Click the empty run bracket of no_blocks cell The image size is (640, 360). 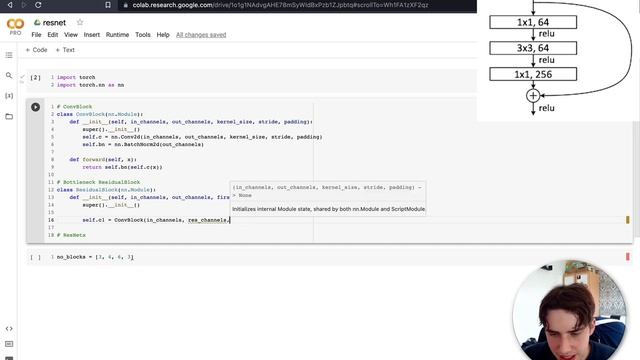coord(36,257)
